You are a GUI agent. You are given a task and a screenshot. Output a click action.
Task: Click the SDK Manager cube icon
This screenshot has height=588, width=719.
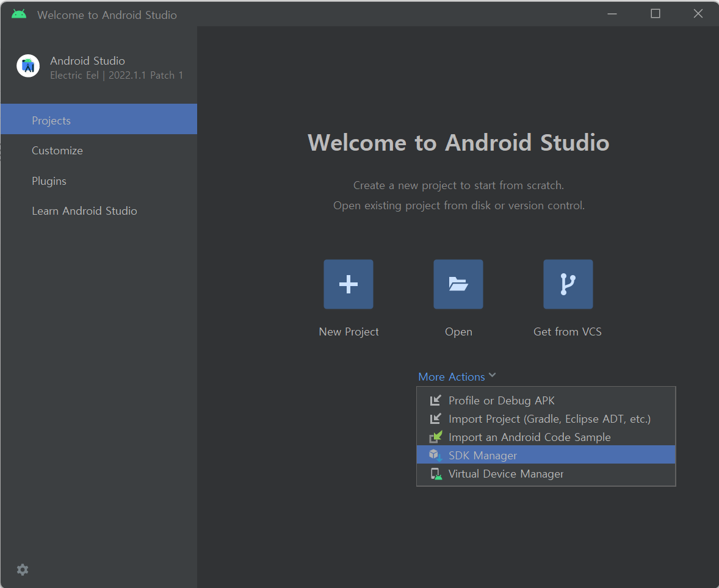[435, 455]
